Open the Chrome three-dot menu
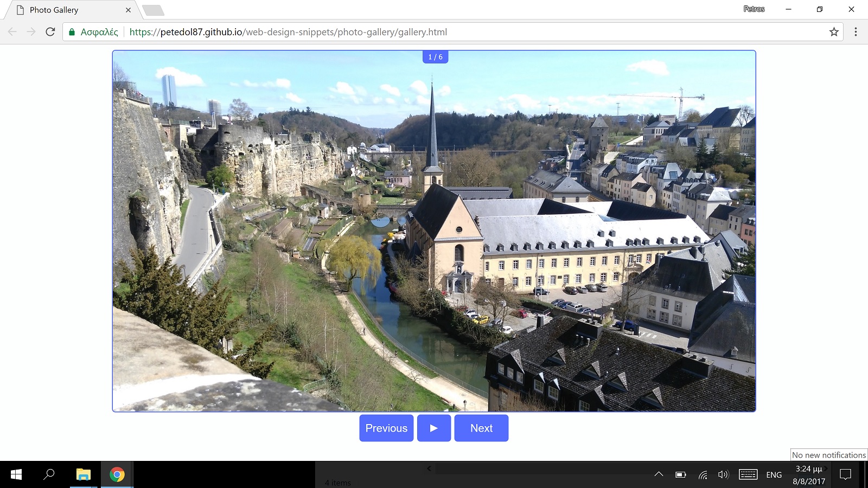 tap(856, 32)
